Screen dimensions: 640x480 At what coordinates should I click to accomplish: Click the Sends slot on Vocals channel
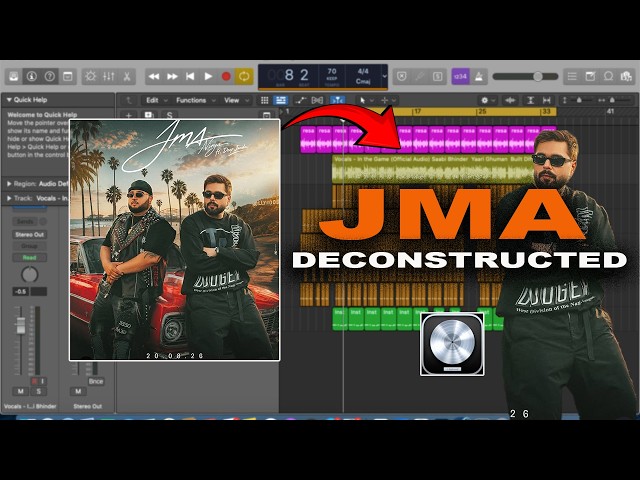pos(25,222)
